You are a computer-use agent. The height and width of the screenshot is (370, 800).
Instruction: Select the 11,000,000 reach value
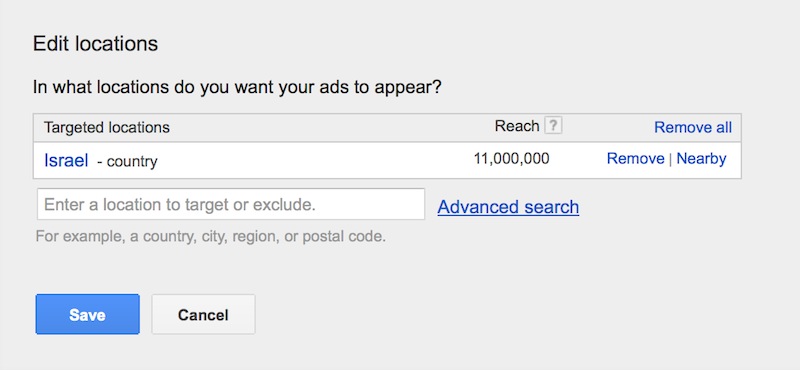[511, 159]
